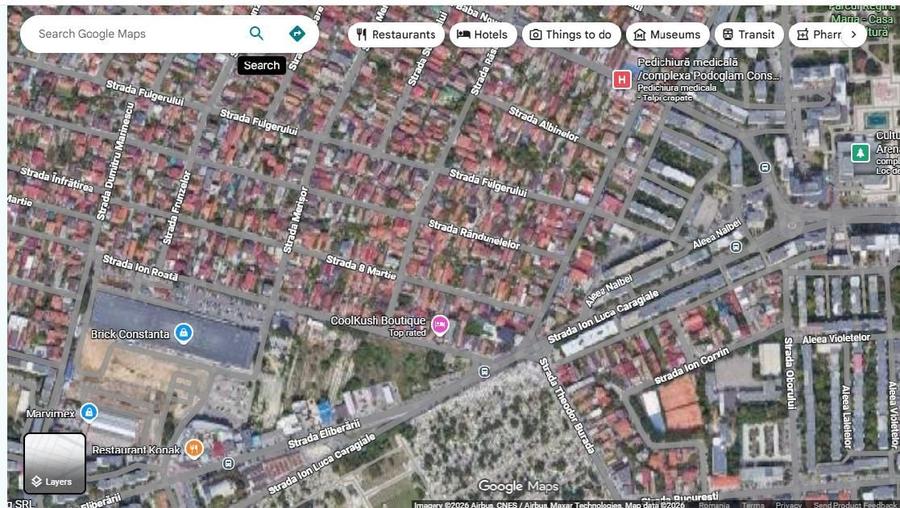Screen dimensions: 900x508
Task: Click the CoolKush Boutique label
Action: pyautogui.click(x=378, y=320)
